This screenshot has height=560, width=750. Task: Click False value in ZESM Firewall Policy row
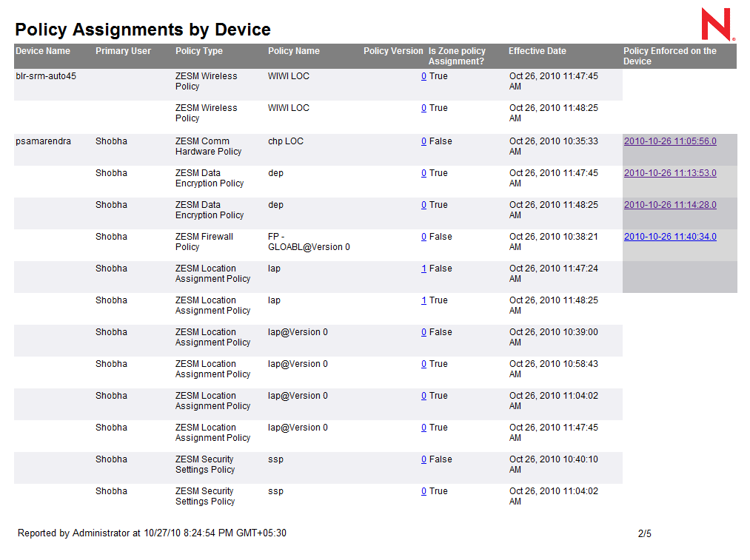(441, 237)
